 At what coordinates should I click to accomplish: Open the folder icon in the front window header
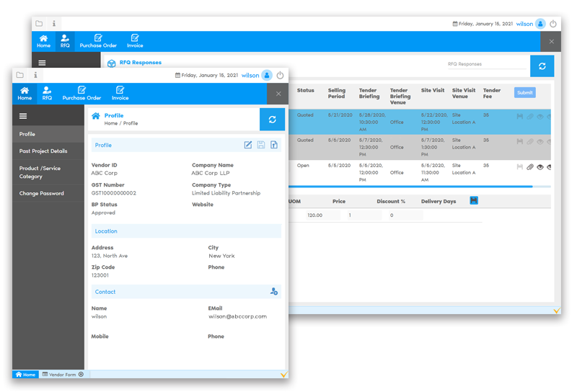click(x=20, y=75)
